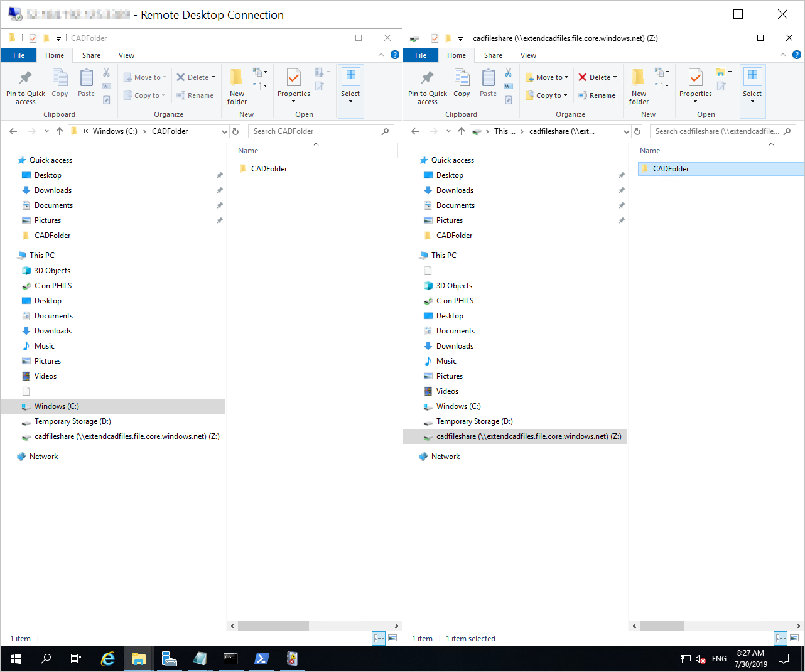Image resolution: width=805 pixels, height=672 pixels.
Task: Click Name column header in left CADFolder window
Action: pyautogui.click(x=248, y=151)
